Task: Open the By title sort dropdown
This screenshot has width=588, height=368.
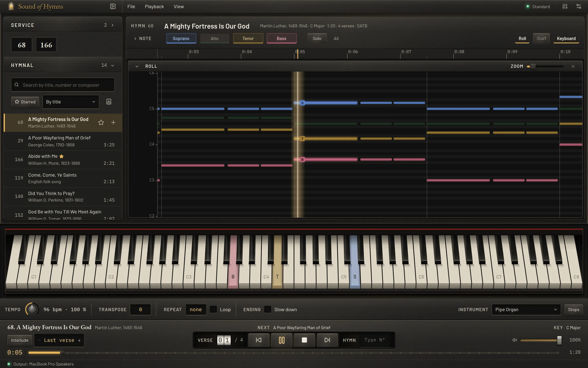Action: [x=71, y=102]
